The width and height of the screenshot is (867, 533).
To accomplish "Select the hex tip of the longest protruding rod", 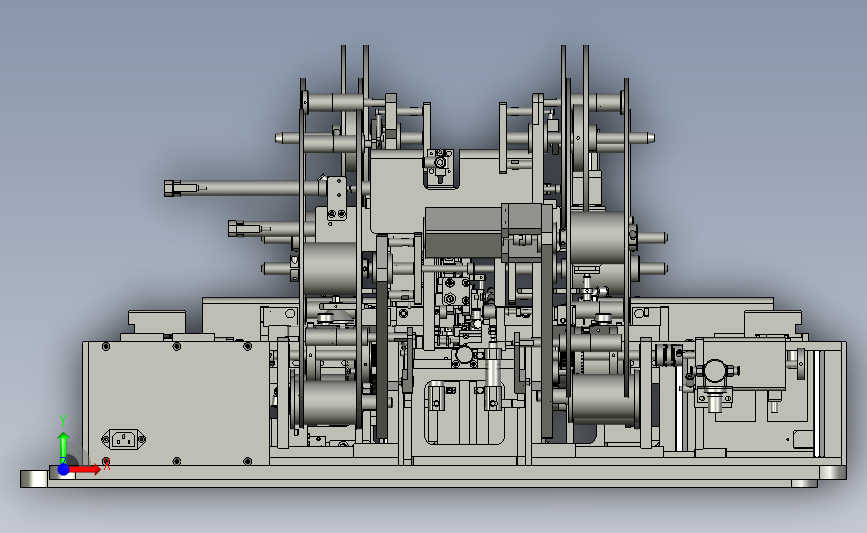I will point(173,188).
